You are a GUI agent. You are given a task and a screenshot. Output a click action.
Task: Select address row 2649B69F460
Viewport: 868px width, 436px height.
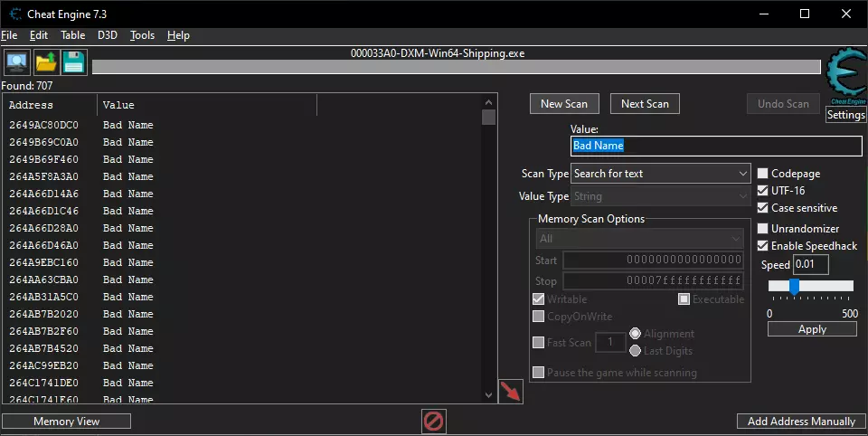242,159
